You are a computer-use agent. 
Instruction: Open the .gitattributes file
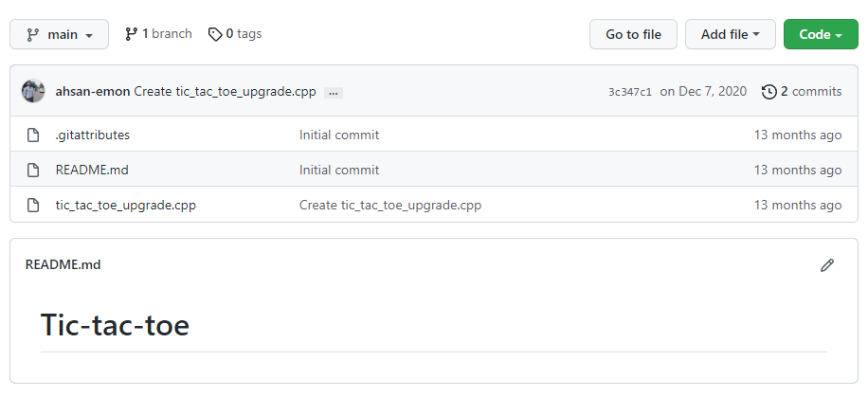(x=93, y=135)
